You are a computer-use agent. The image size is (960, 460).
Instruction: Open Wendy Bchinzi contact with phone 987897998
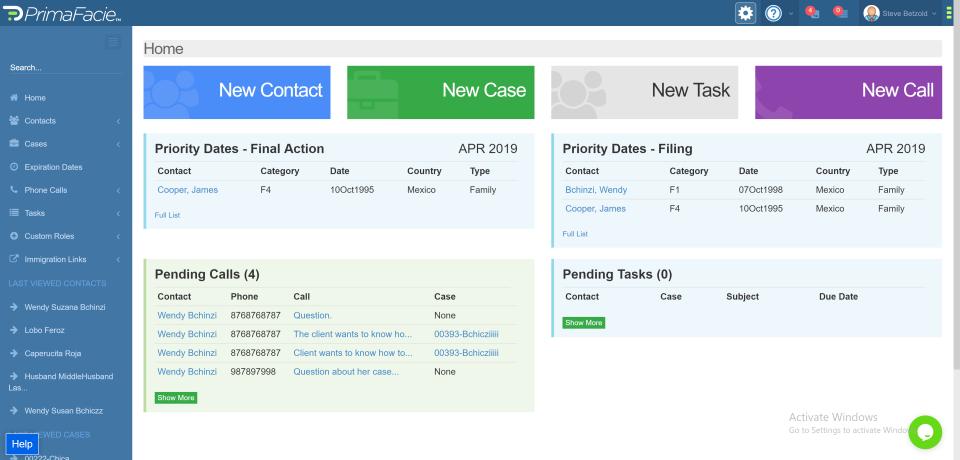187,372
